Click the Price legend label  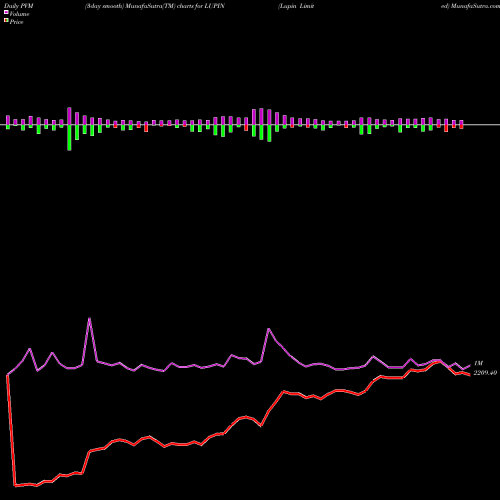coord(16,22)
